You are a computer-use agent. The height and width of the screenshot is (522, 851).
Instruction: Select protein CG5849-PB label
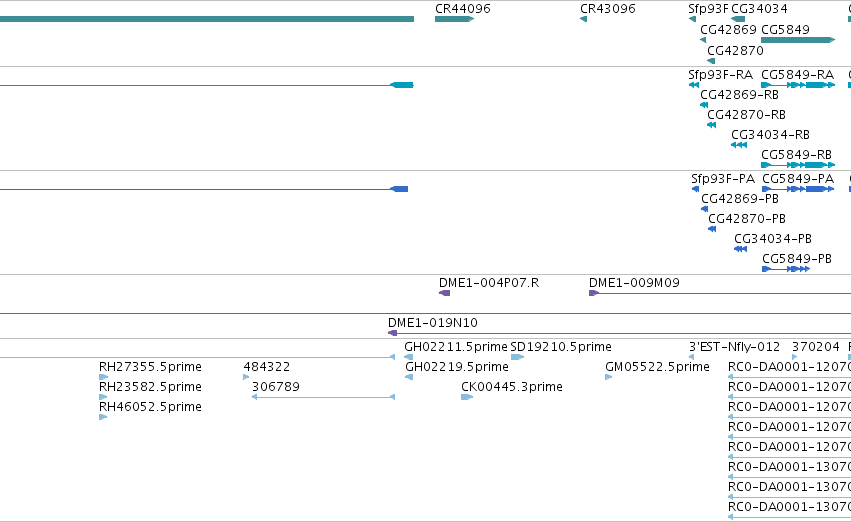point(797,259)
